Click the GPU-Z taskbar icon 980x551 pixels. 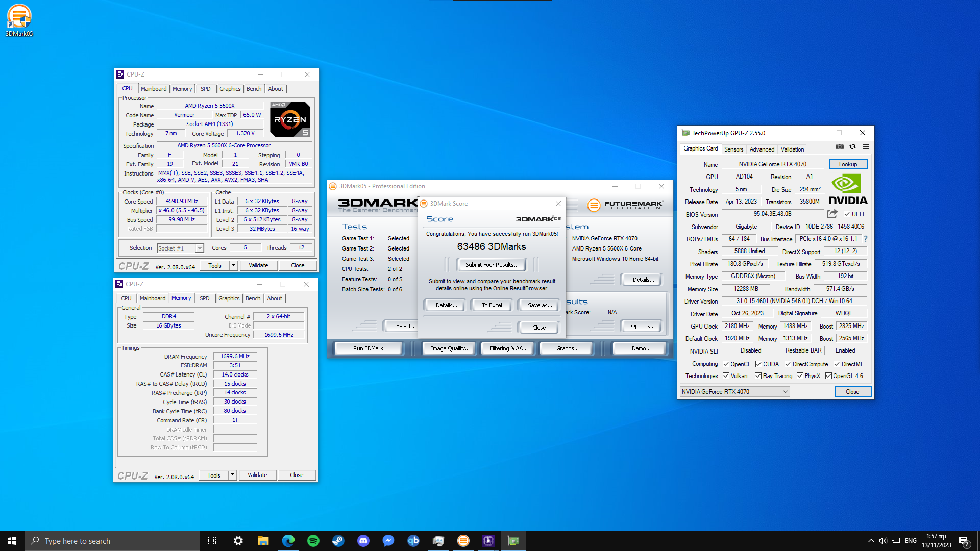pos(513,541)
